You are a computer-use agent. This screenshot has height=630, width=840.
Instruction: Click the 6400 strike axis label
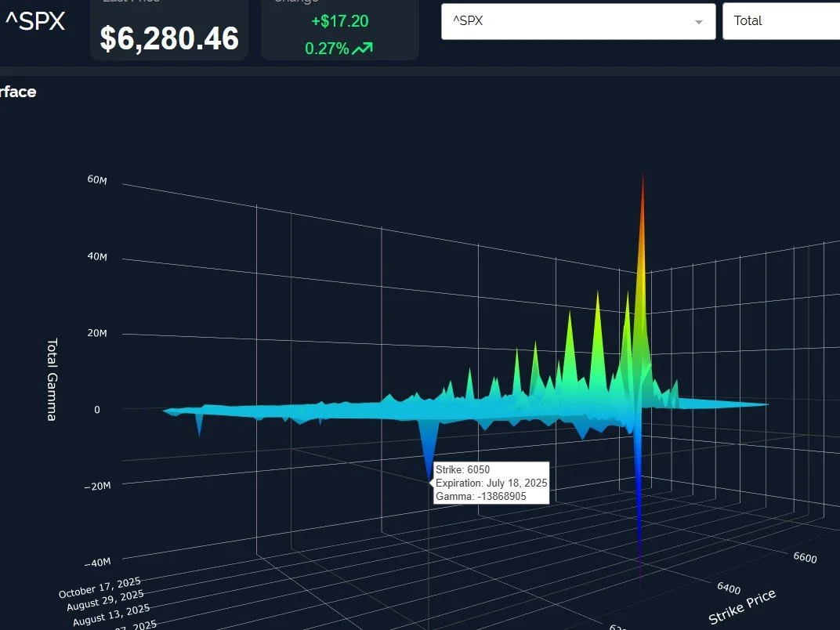pyautogui.click(x=729, y=588)
